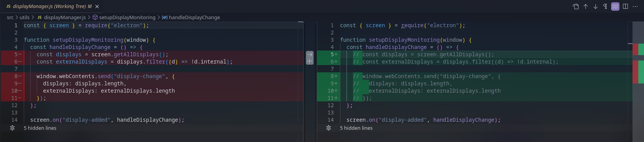The width and height of the screenshot is (644, 142).
Task: Click the unfold icon beside left hidden lines
Action: click(12, 128)
